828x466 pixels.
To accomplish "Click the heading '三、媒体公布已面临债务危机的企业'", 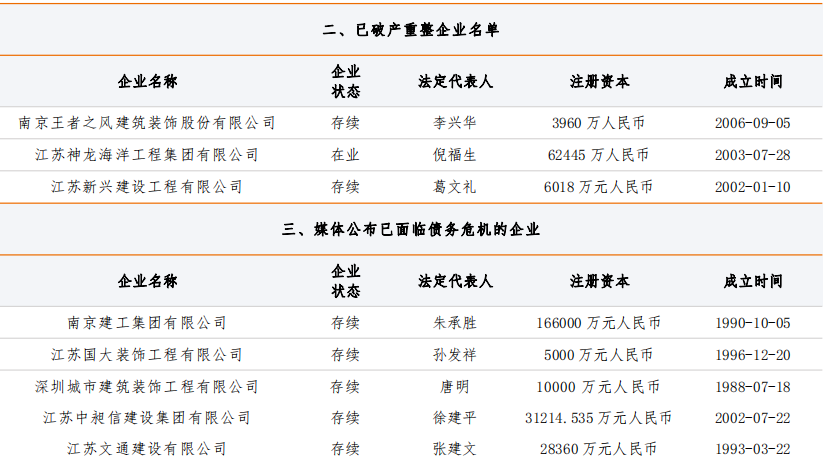I will click(x=411, y=229).
